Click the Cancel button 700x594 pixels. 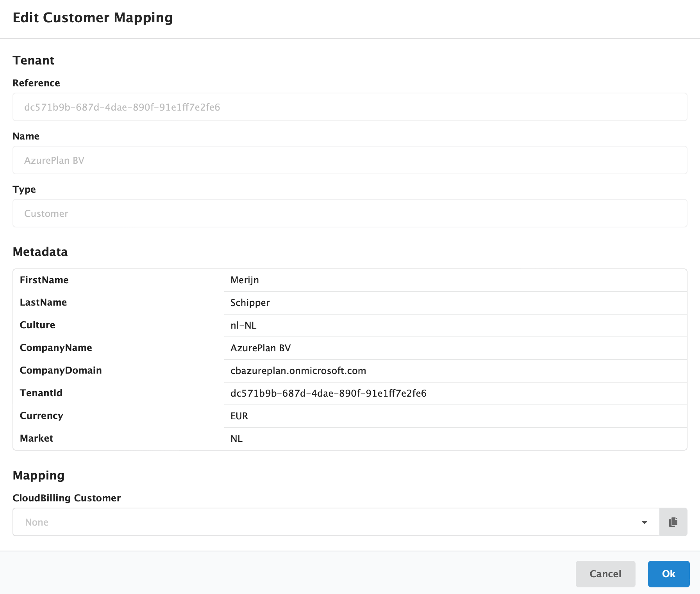coord(605,574)
